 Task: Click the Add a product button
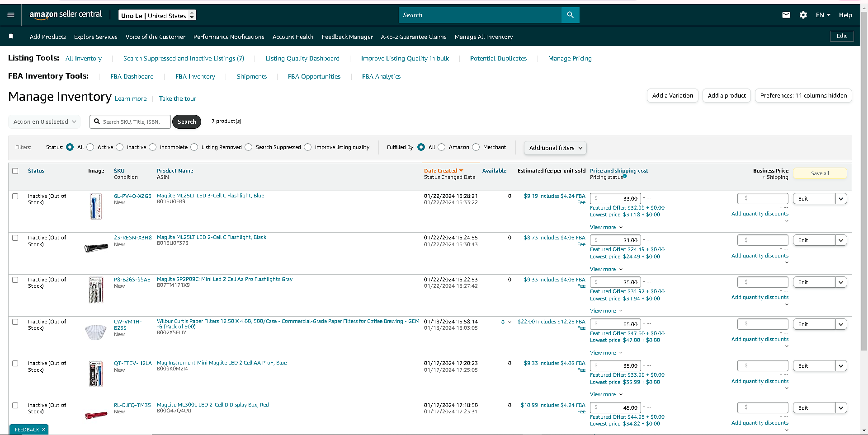727,95
